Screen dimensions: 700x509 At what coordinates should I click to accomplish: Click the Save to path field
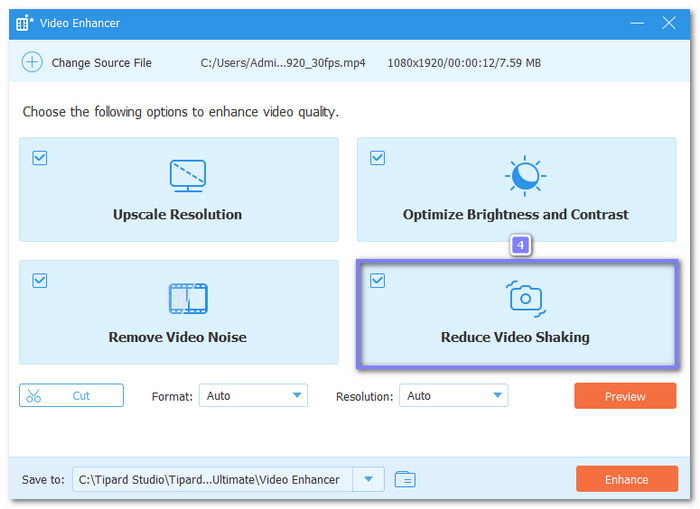(212, 479)
